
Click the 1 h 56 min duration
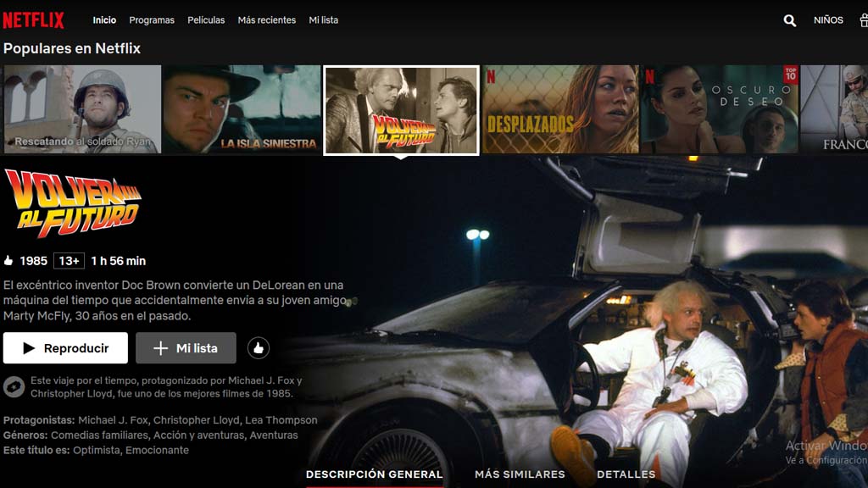(x=119, y=261)
